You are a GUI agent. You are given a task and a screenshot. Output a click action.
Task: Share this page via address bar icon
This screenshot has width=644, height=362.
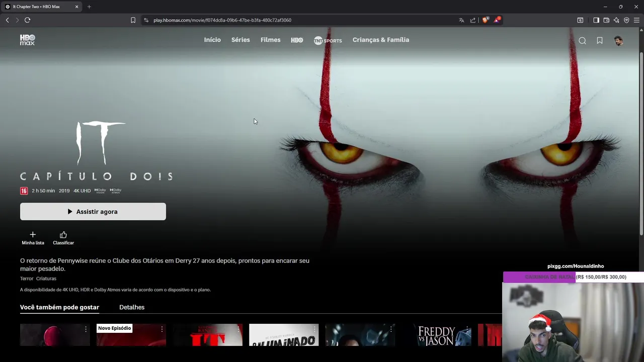(473, 20)
